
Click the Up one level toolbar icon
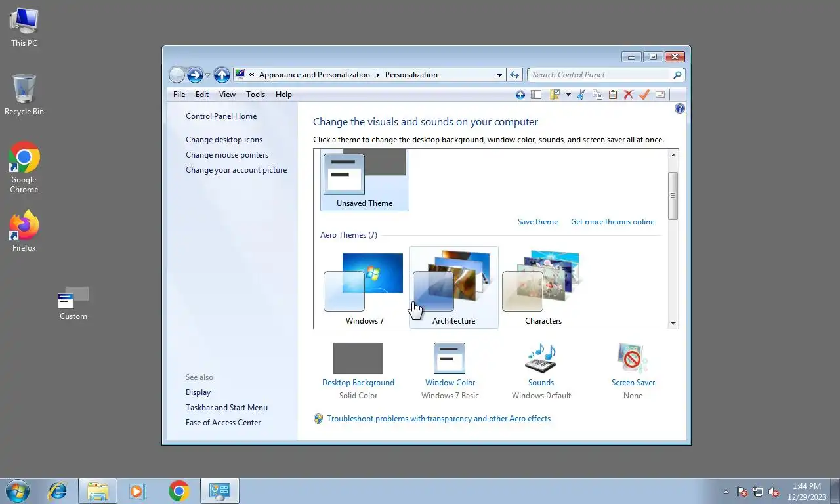tap(520, 94)
